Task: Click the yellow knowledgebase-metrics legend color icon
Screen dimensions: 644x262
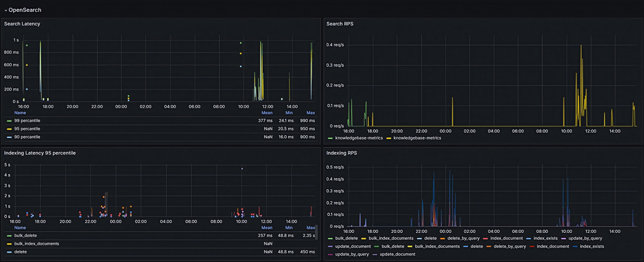Action: pos(389,138)
